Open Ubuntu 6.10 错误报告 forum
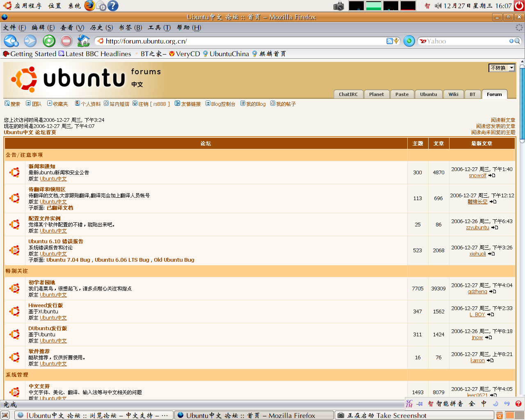This screenshot has width=525, height=420. (x=56, y=241)
